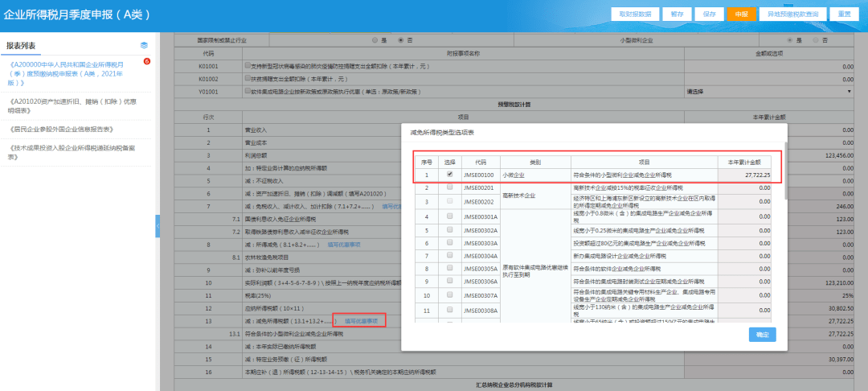Click the red badge showing 6
Viewport: 868px width, 391px height.
(x=147, y=61)
